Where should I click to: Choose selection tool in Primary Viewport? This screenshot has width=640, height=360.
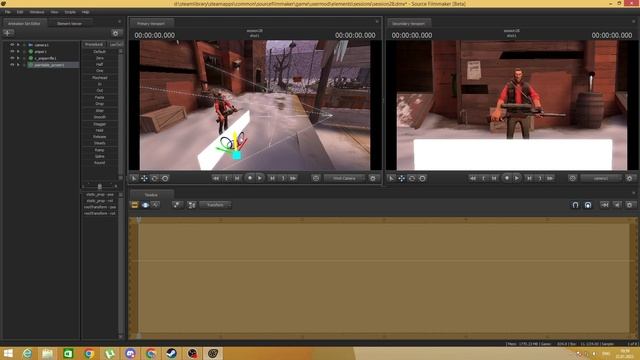tap(134, 178)
